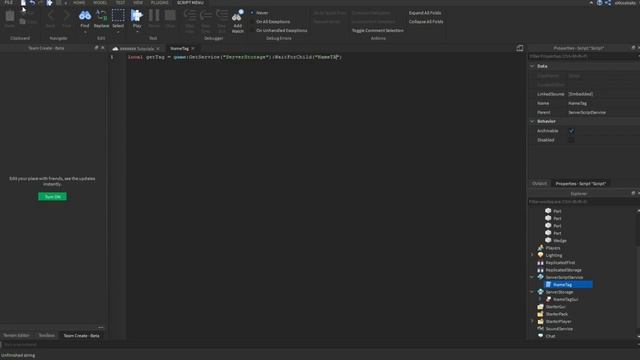The height and width of the screenshot is (360, 640).
Task: Open the Replace tool in Edit group
Action: (x=101, y=19)
